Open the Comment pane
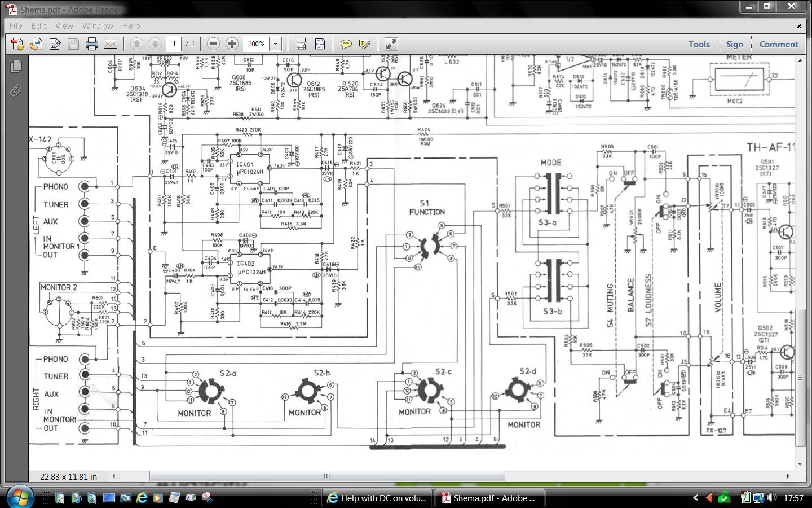 coord(779,44)
